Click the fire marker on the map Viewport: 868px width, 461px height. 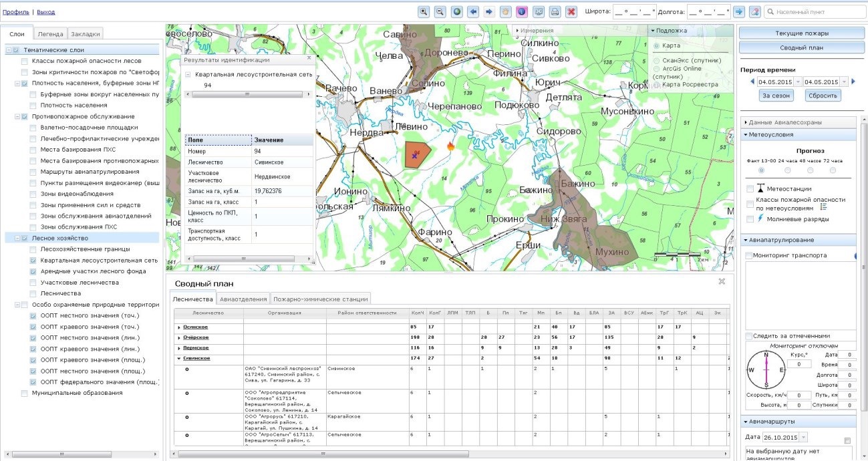pos(450,146)
